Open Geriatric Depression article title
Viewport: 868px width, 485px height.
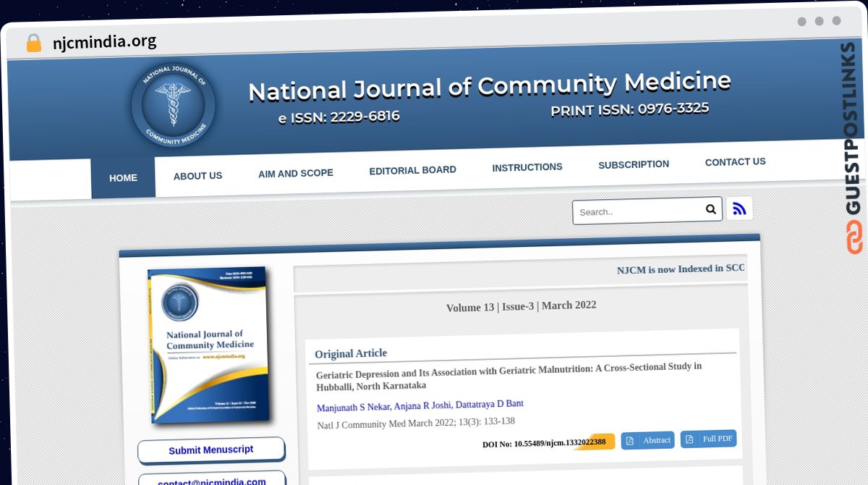coord(509,376)
